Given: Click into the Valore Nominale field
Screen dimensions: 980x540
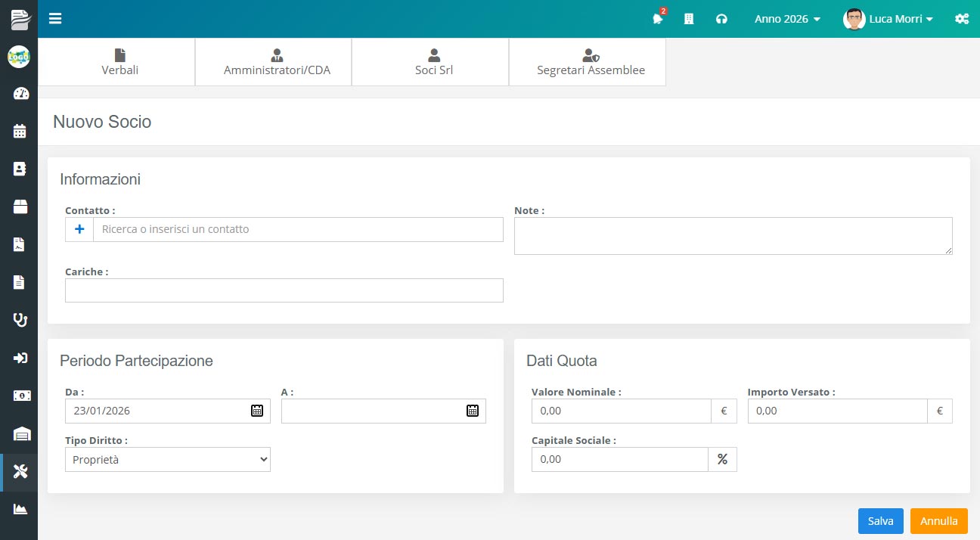Looking at the screenshot, I should click(621, 411).
